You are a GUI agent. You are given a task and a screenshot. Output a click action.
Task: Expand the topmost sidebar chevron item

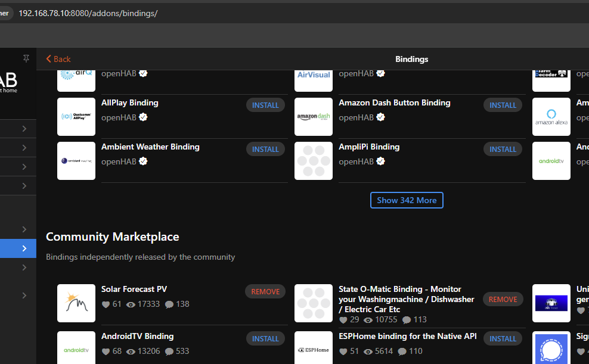24,129
